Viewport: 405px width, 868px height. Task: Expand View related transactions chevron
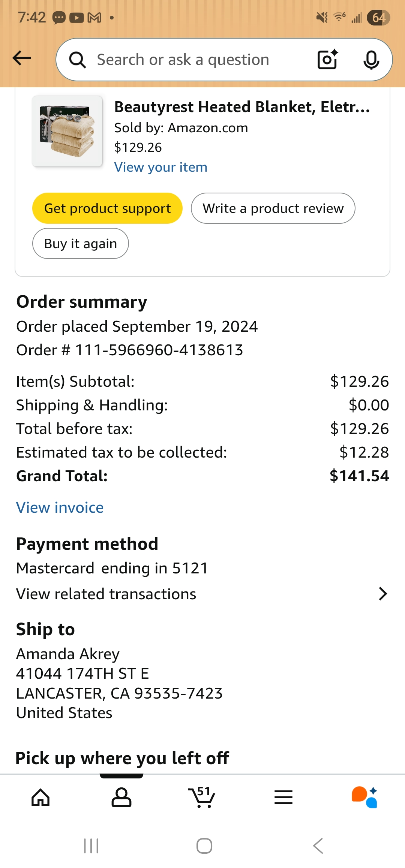(382, 594)
